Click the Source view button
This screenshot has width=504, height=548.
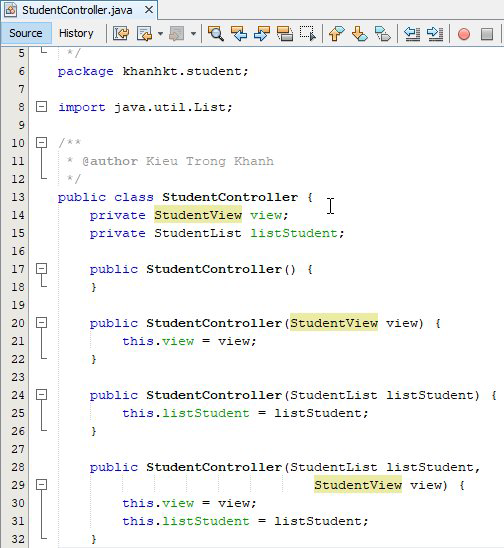click(x=26, y=33)
